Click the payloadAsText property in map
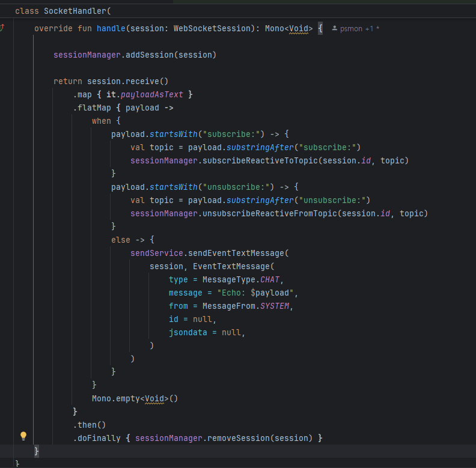The image size is (476, 468). click(153, 94)
